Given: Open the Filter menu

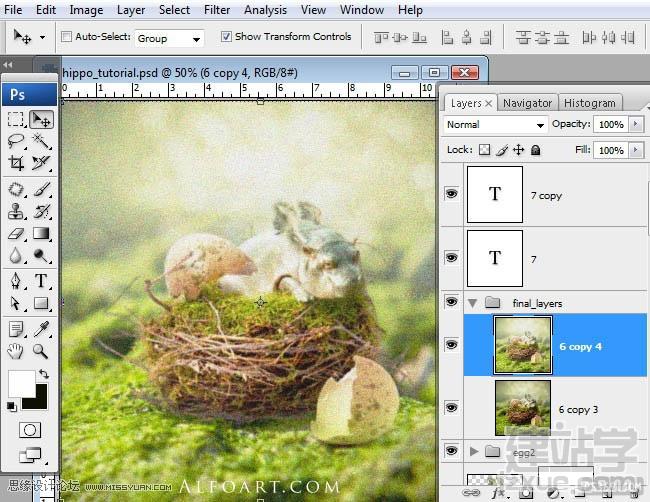Looking at the screenshot, I should point(217,10).
